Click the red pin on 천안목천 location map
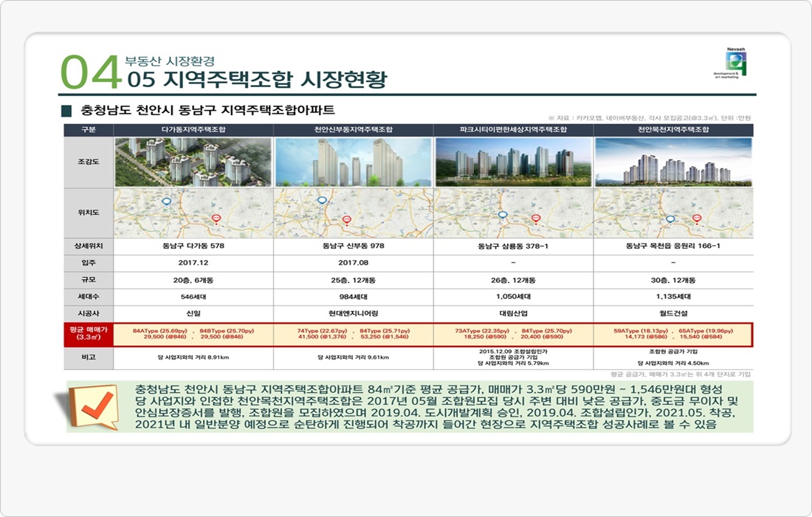The image size is (812, 517). (x=697, y=219)
